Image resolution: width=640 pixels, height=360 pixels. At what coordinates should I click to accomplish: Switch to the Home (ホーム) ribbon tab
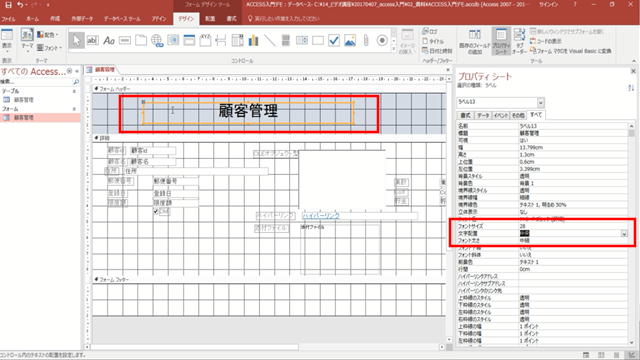[32, 19]
